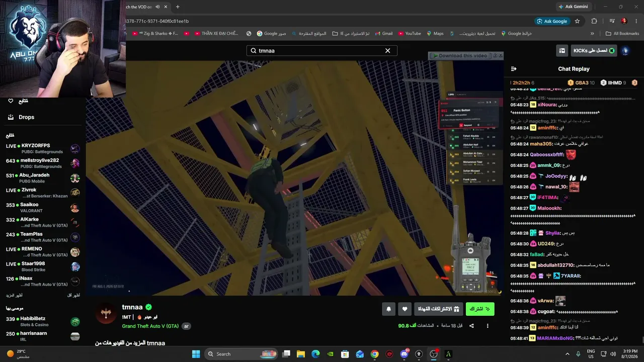Image resolution: width=644 pixels, height=362 pixels.
Task: Click the show more expander on the followed list
Action: (x=14, y=295)
